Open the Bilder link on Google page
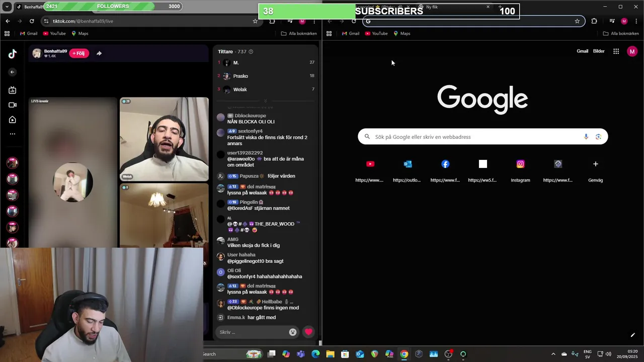Viewport: 644px width, 362px height. [599, 51]
